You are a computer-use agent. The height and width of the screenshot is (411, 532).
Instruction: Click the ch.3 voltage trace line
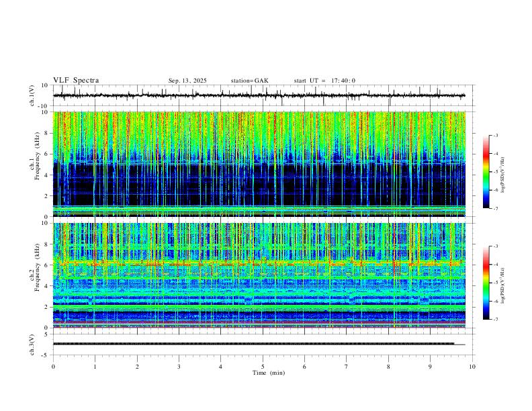(x=259, y=344)
